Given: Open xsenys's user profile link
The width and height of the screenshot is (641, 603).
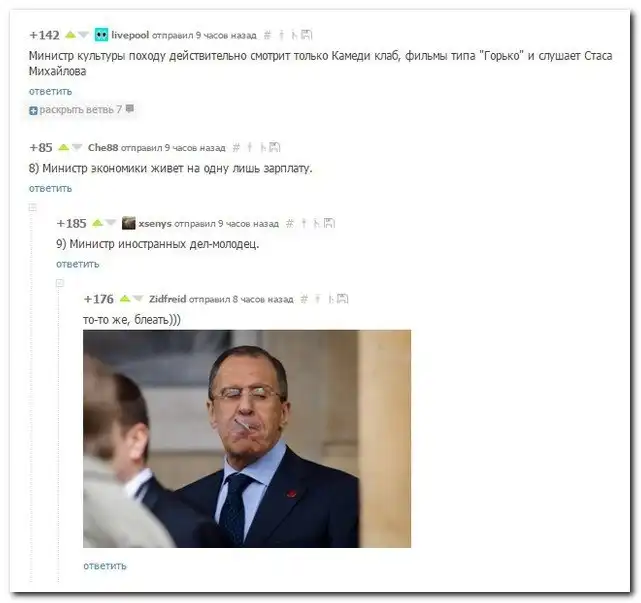Looking at the screenshot, I should [x=155, y=224].
